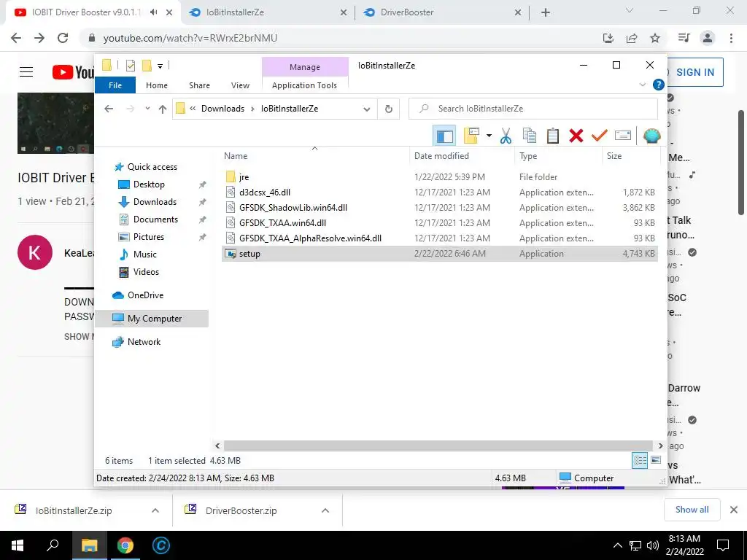Click the Cut scissors icon

[506, 136]
